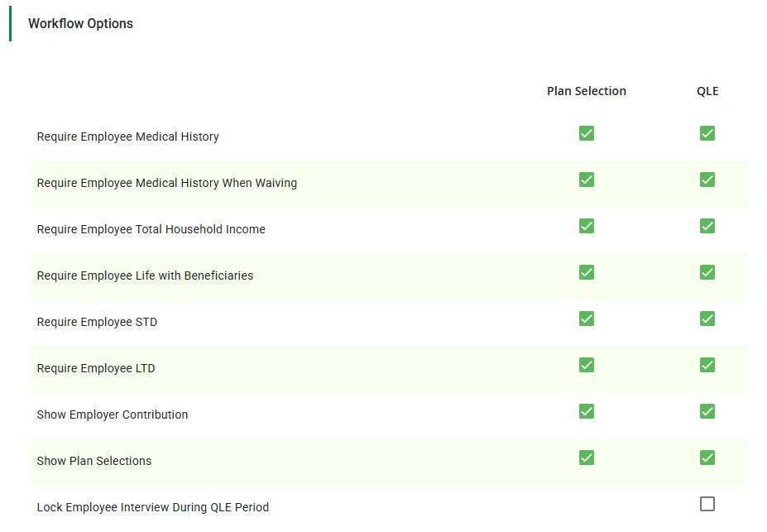This screenshot has width=767, height=532.
Task: Click the QLE column header
Action: (707, 91)
